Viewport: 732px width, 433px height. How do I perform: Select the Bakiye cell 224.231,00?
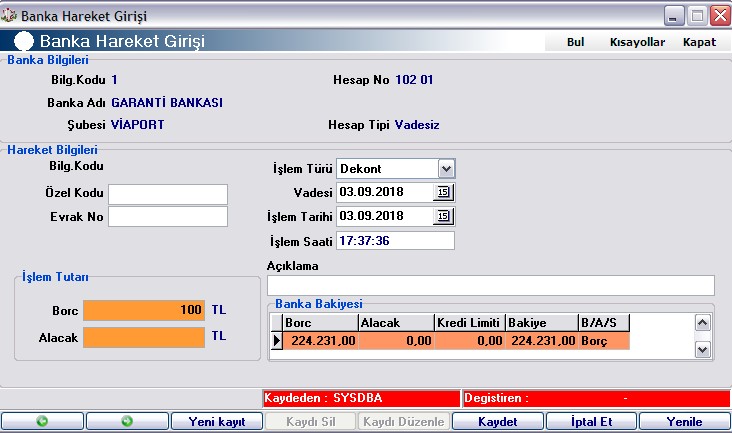click(542, 341)
